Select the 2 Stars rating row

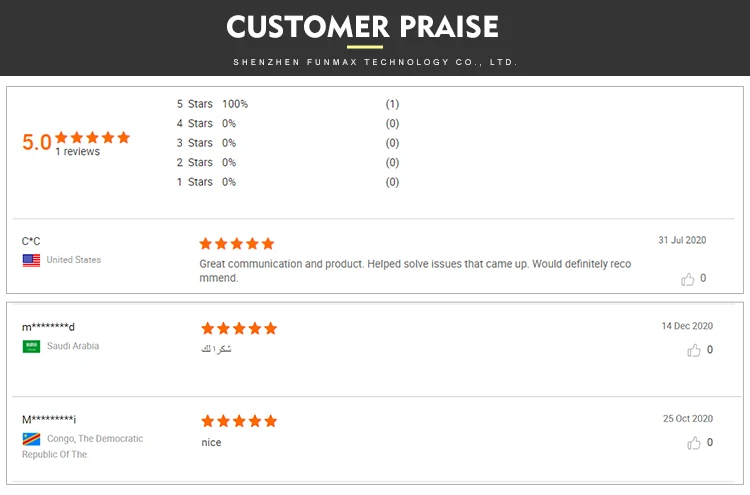point(287,163)
